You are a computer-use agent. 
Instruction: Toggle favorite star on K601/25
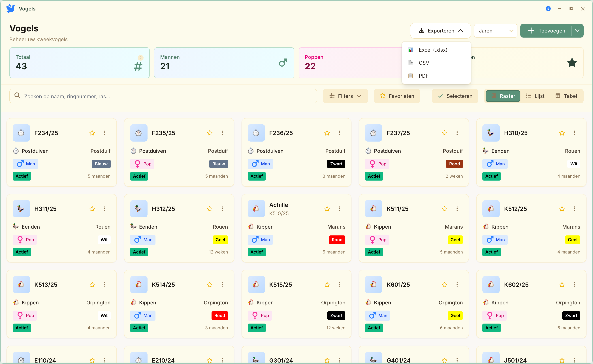coord(445,285)
